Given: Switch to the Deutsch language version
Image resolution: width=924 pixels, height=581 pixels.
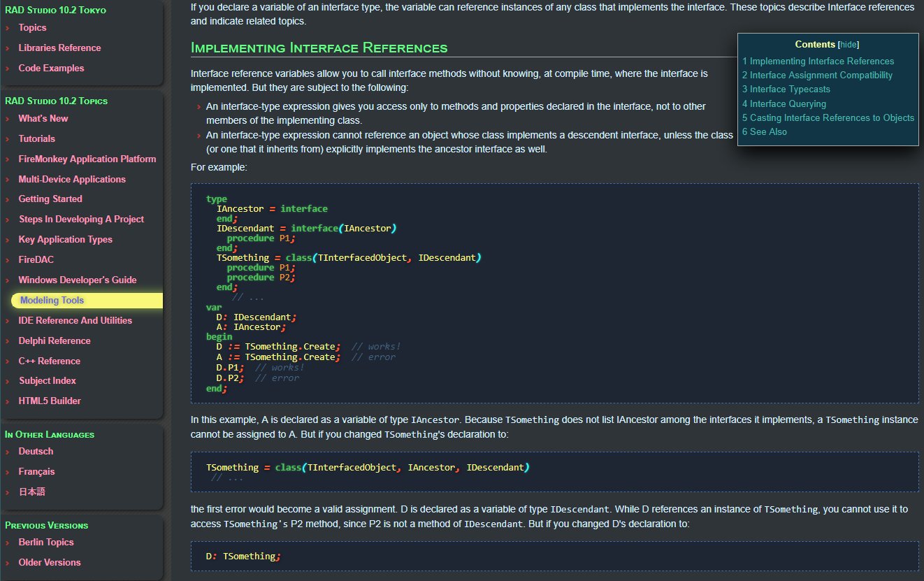Looking at the screenshot, I should click(36, 452).
